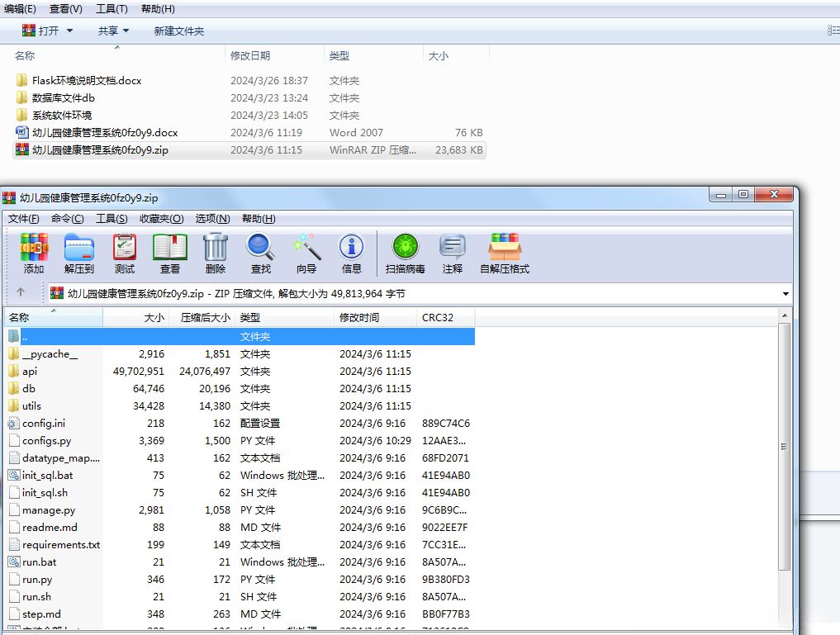Sort Explorer by Type (类型) column header

[x=373, y=55]
